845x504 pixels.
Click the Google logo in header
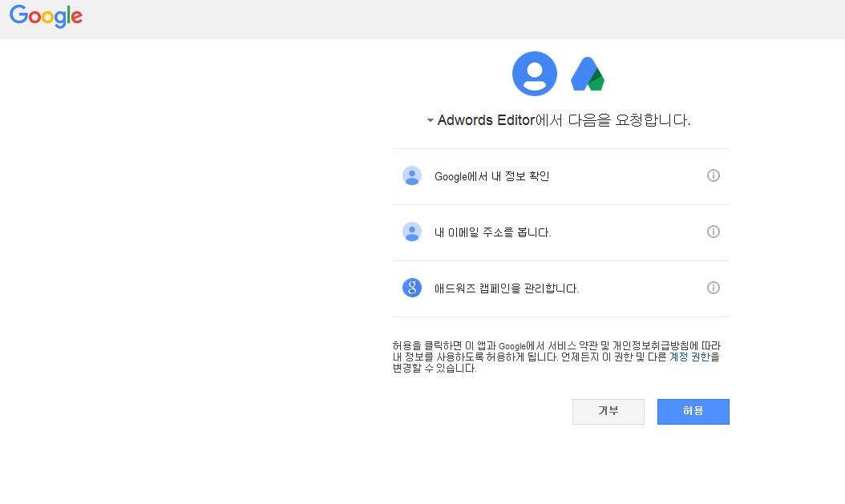point(46,15)
